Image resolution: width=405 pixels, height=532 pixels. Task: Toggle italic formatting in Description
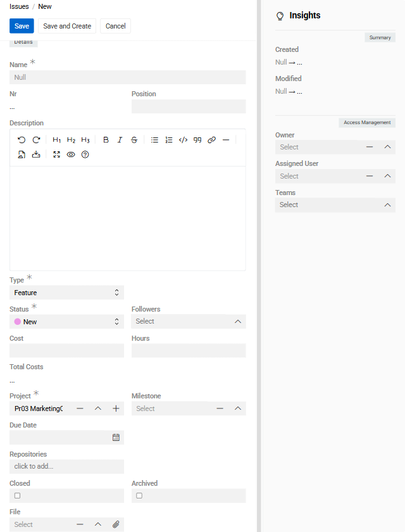click(120, 140)
